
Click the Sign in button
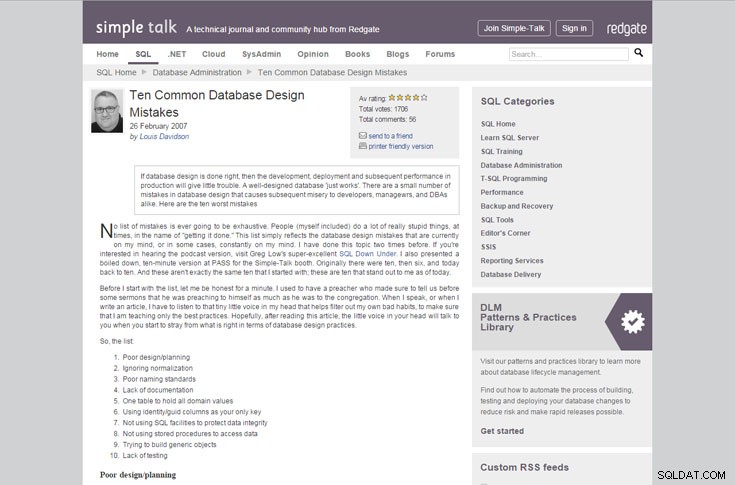pos(574,28)
